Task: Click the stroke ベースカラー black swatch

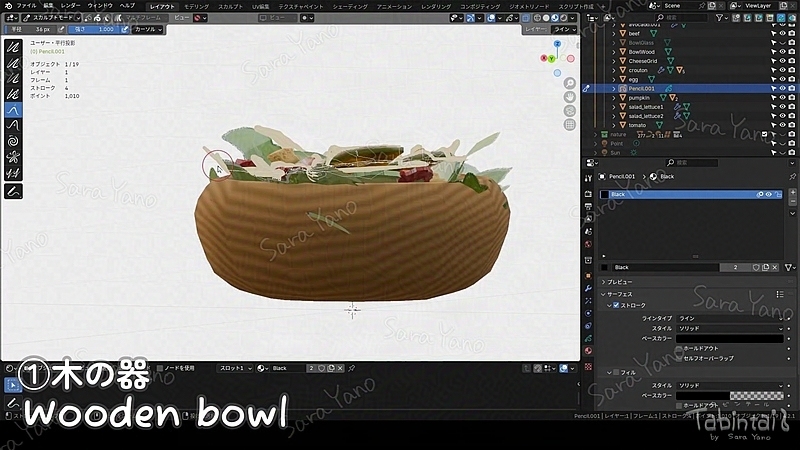Action: (730, 339)
